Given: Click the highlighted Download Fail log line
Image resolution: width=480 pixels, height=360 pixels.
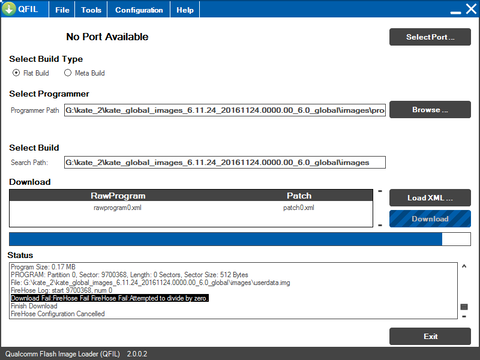Looking at the screenshot, I should 110,298.
